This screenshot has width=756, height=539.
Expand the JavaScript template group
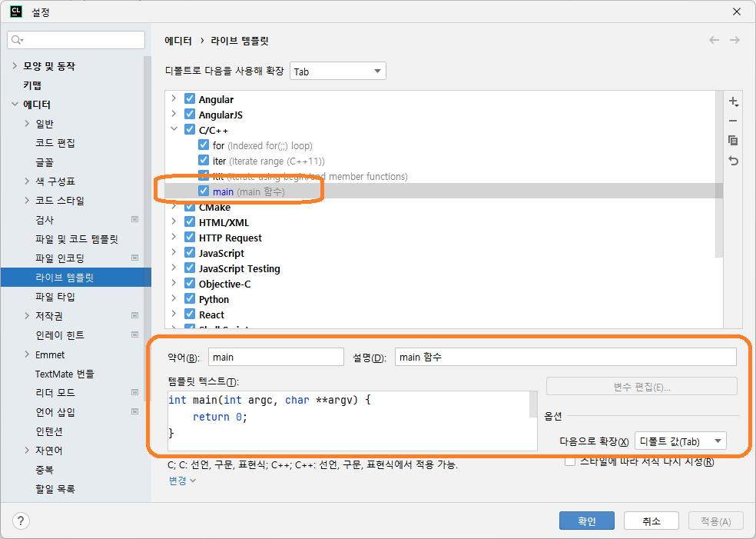(x=174, y=252)
